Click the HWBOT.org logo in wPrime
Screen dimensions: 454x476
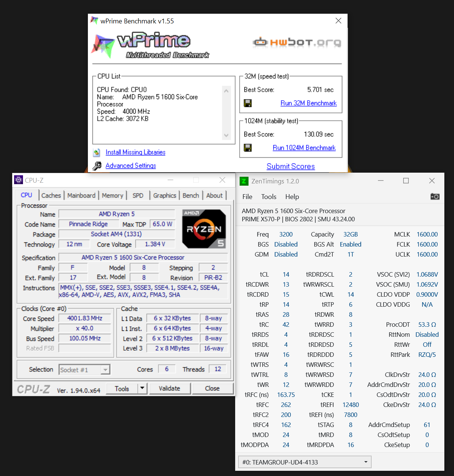[x=297, y=42]
